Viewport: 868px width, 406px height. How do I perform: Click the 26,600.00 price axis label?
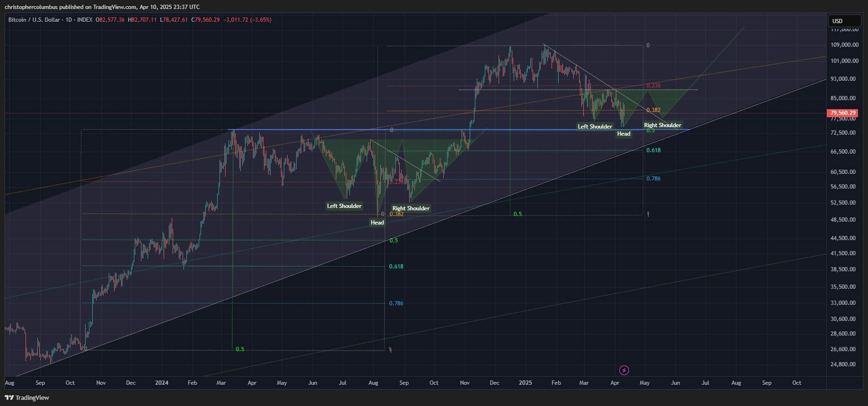click(843, 349)
